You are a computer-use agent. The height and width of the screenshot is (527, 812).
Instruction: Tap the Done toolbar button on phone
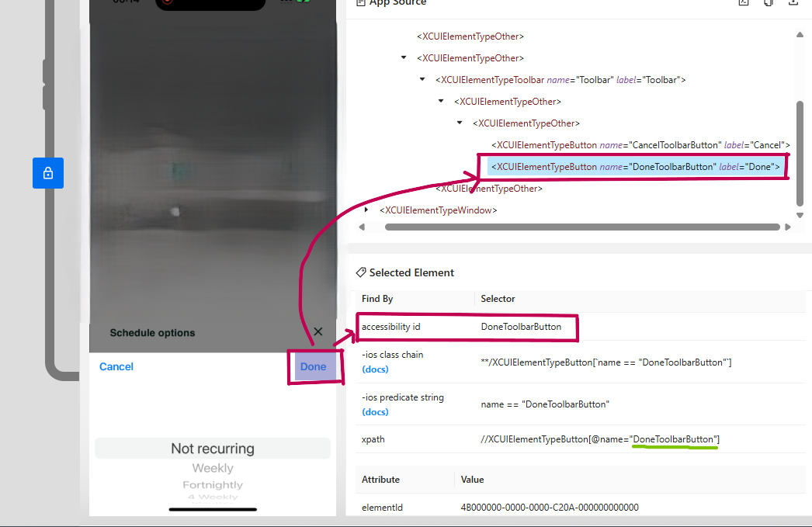[314, 366]
